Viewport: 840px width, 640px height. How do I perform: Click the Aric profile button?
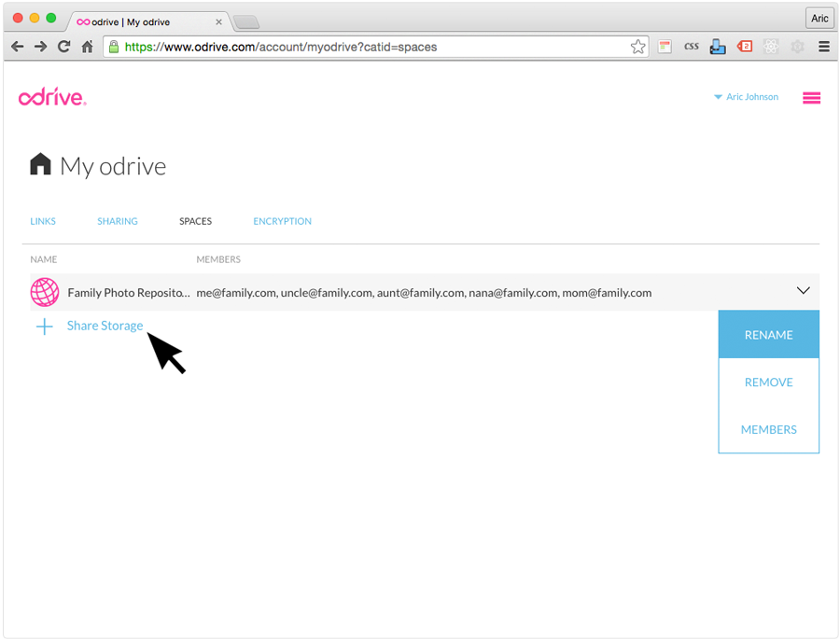click(819, 19)
